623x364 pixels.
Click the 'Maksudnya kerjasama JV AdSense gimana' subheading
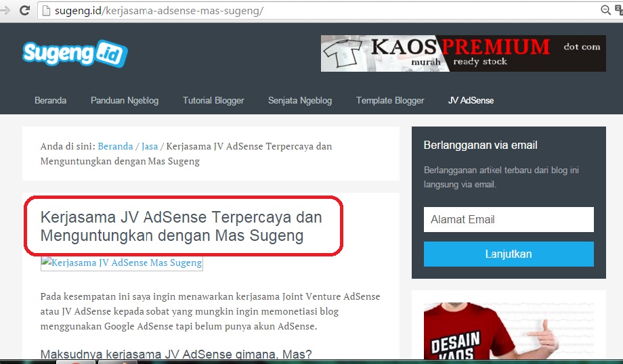point(176,354)
